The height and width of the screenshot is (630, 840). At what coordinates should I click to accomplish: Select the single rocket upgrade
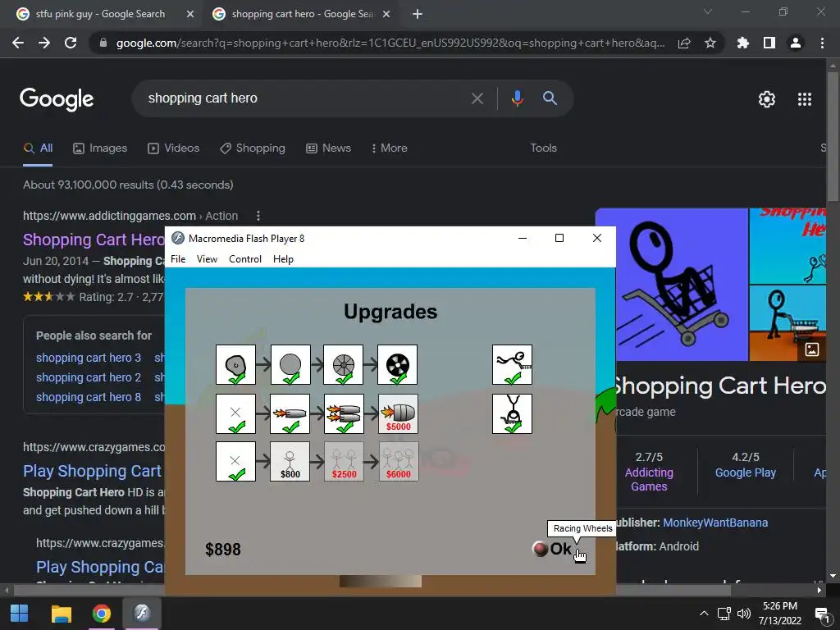[290, 413]
